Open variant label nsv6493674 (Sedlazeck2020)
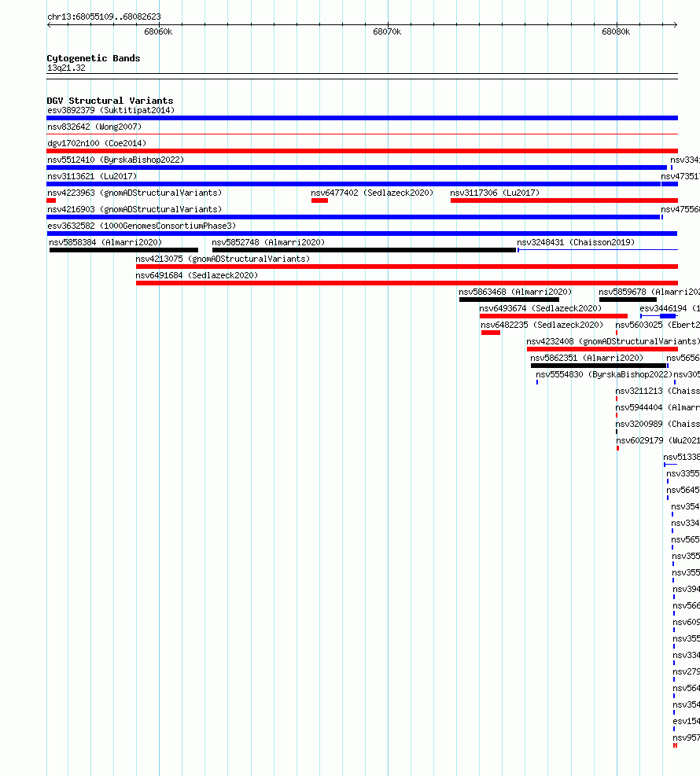The width and height of the screenshot is (700, 776). pos(540,308)
